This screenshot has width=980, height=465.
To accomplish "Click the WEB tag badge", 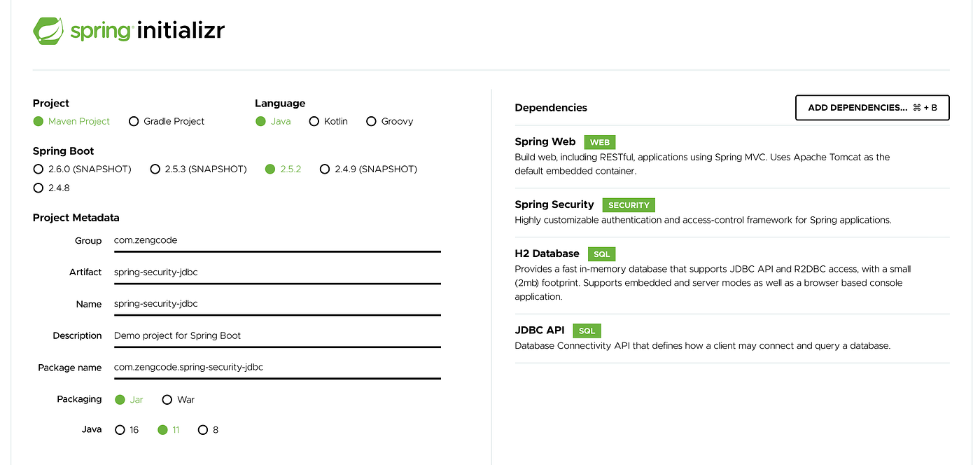I will [x=600, y=142].
